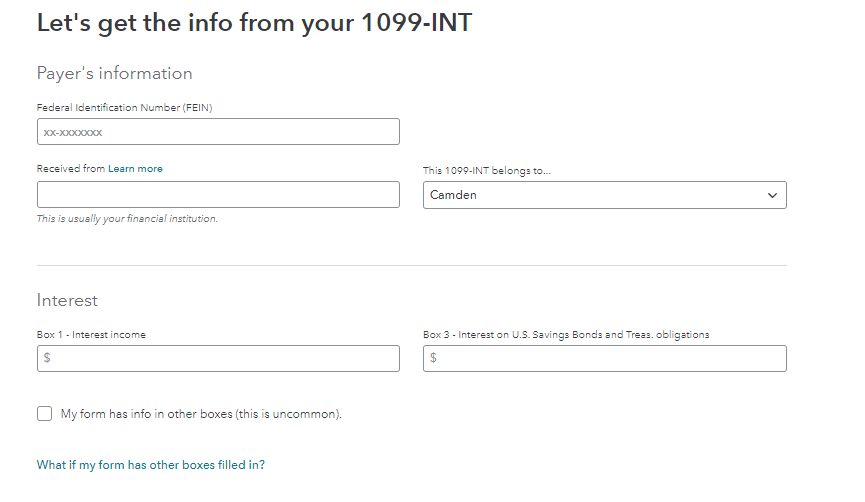Click the selected name Camden in the dropdown
The image size is (865, 502).
coord(453,195)
